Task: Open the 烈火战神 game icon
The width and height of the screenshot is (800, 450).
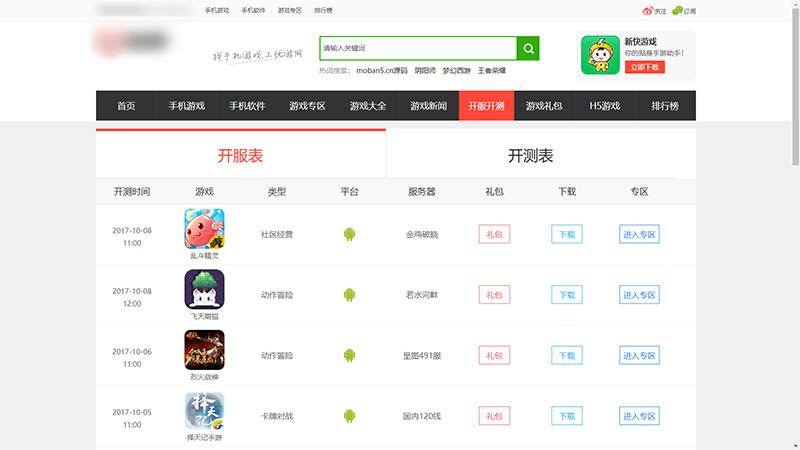Action: pos(204,350)
